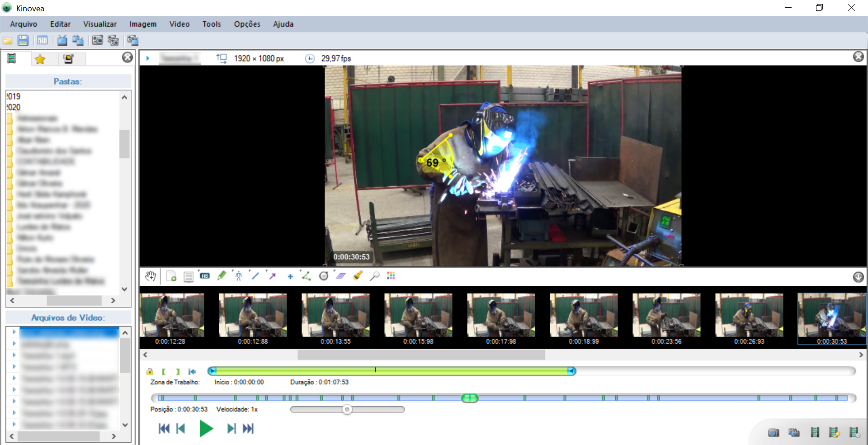868x445 pixels.
Task: Select the cross marker tool
Action: (x=290, y=276)
